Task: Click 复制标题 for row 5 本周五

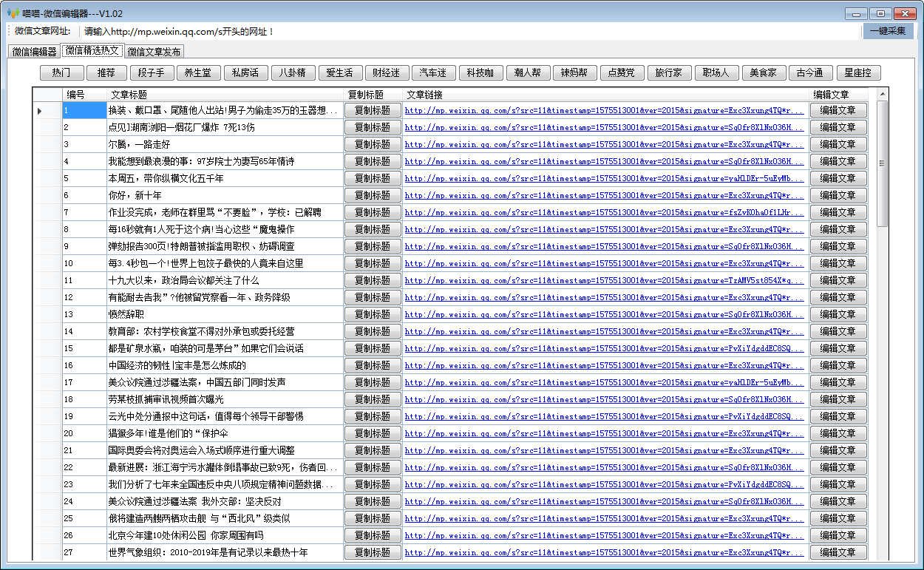Action: click(373, 178)
